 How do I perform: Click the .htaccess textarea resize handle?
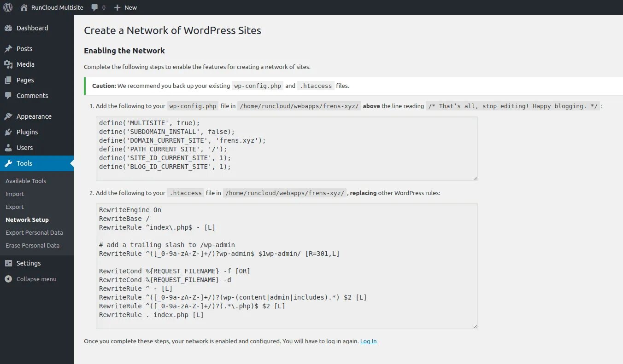475,326
